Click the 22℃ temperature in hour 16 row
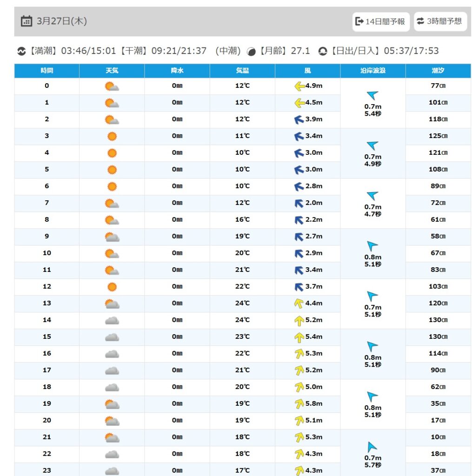This screenshot has width=472, height=476. tap(242, 353)
